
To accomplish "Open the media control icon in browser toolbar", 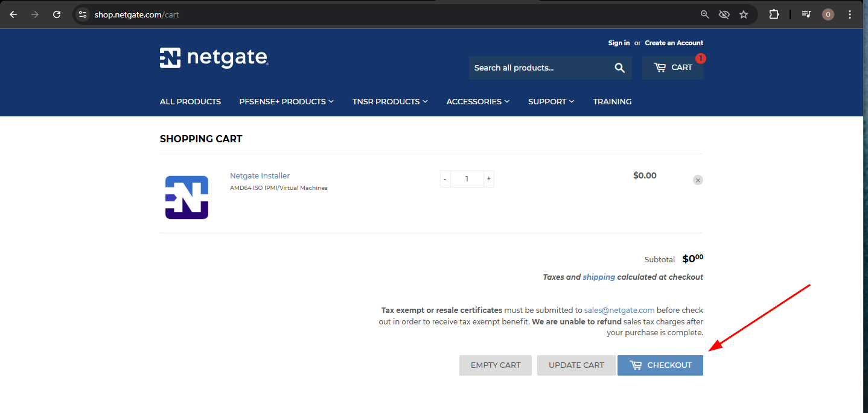I will point(806,14).
